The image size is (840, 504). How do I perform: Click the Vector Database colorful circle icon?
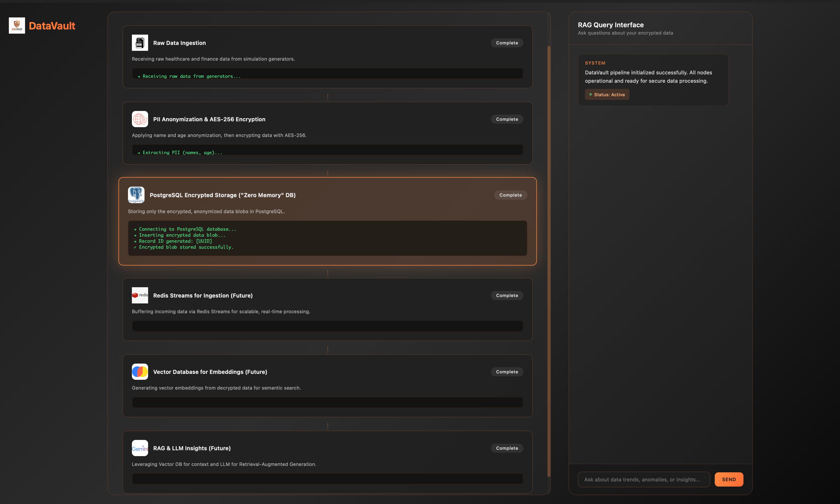click(x=140, y=372)
